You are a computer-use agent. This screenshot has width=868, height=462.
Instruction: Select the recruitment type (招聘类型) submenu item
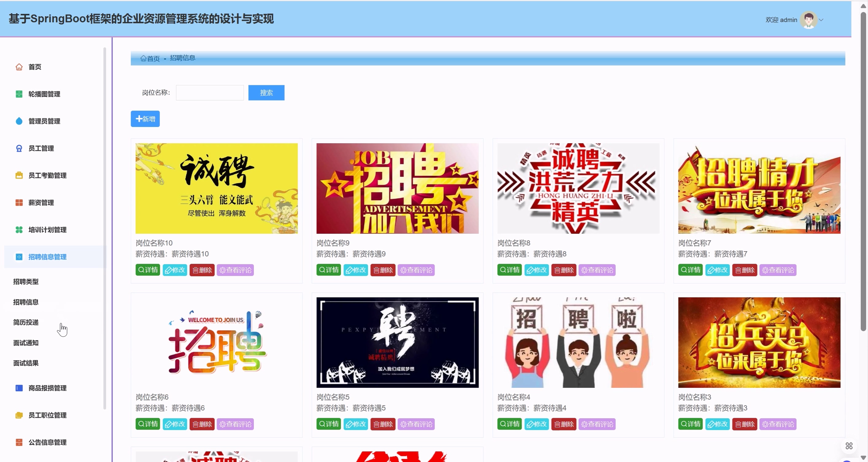point(25,282)
